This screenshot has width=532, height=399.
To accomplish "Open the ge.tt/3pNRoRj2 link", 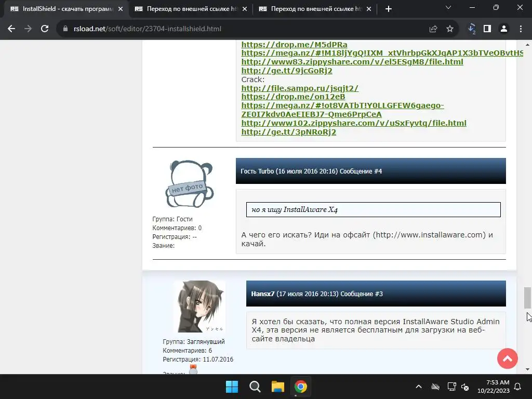I will (289, 132).
